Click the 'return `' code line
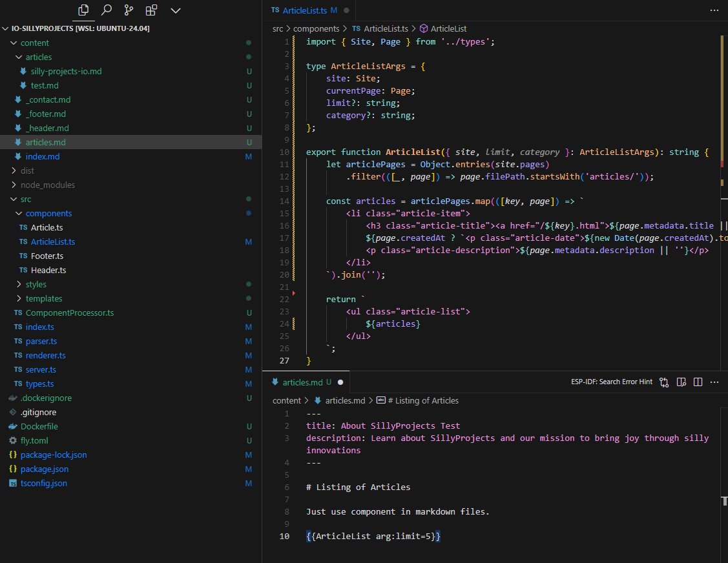728x563 pixels. [x=346, y=300]
